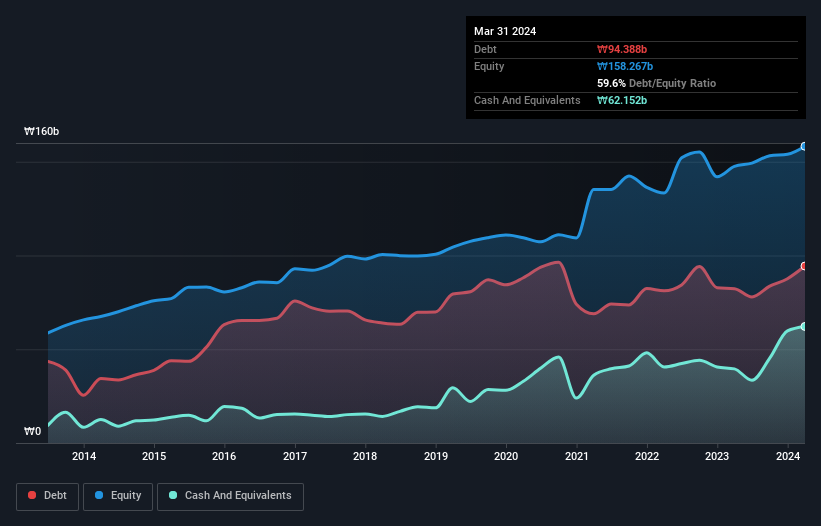Image resolution: width=821 pixels, height=526 pixels.
Task: Click the 59.6% Debt/Equity Ratio text
Action: coord(656,83)
